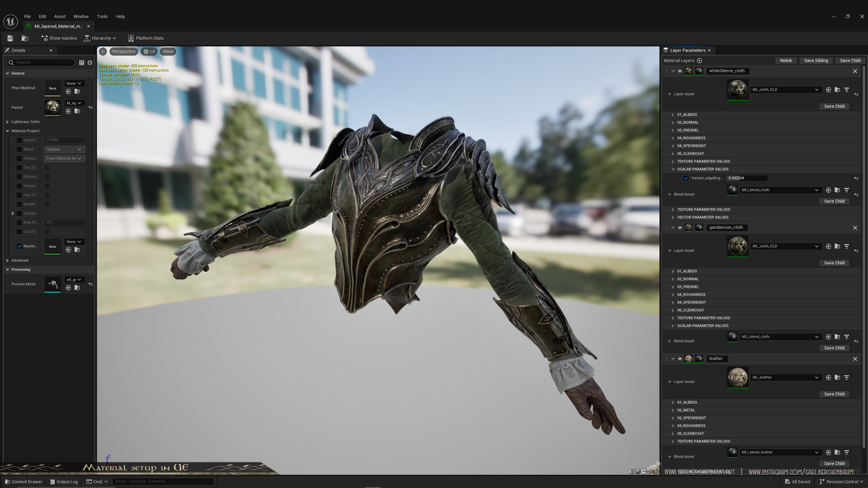Open the Output Log
The width and height of the screenshot is (868, 488).
click(64, 482)
